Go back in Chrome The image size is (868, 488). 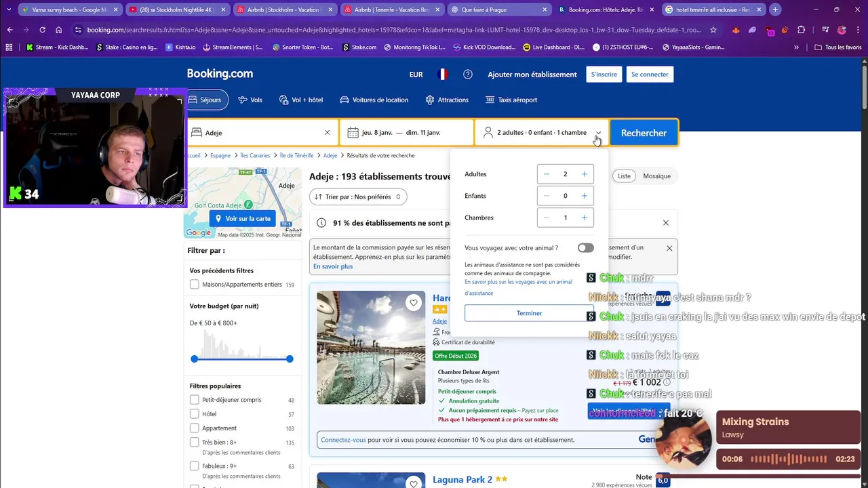pos(9,30)
